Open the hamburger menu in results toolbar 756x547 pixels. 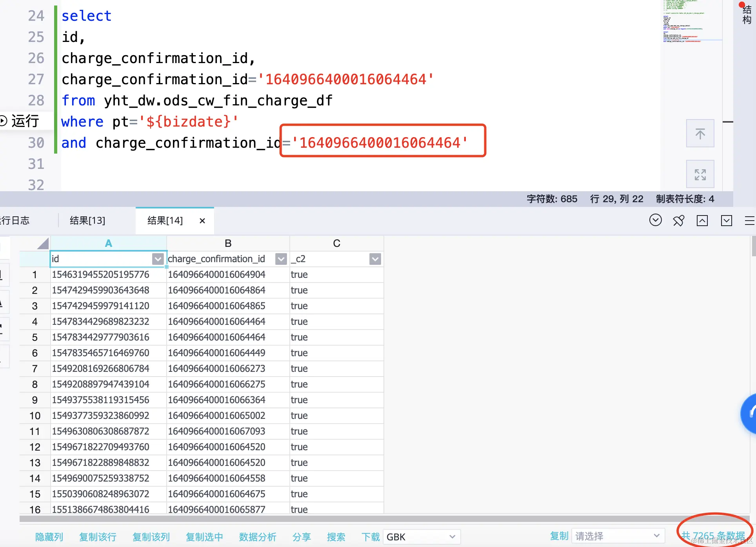(749, 221)
